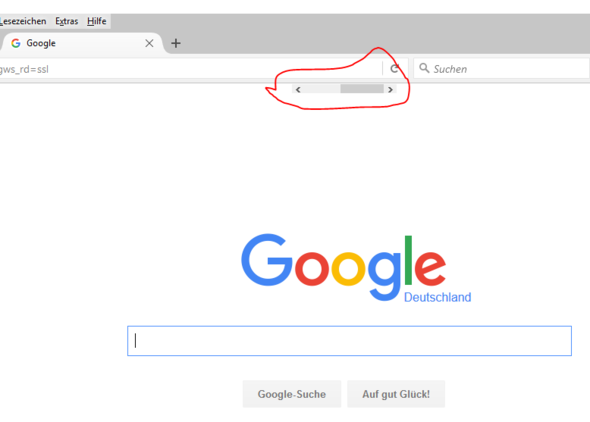This screenshot has height=422, width=590.
Task: Click the Google-Suche button
Action: (292, 394)
